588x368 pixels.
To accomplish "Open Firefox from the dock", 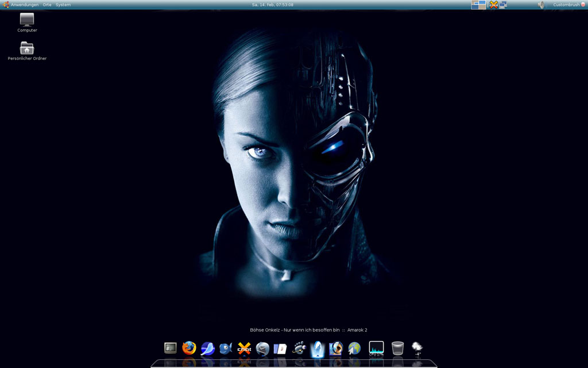I will pyautogui.click(x=189, y=348).
